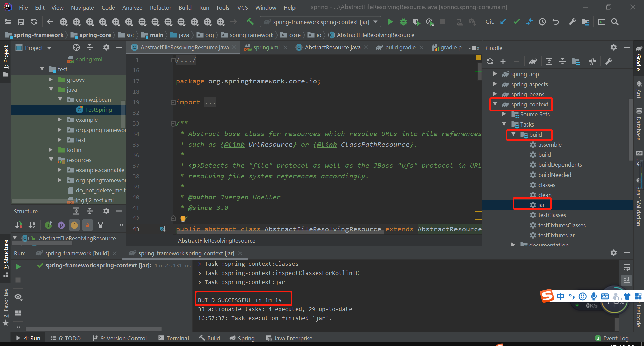Reload all Gradle projects
Image resolution: width=644 pixels, height=346 pixels.
pos(490,61)
